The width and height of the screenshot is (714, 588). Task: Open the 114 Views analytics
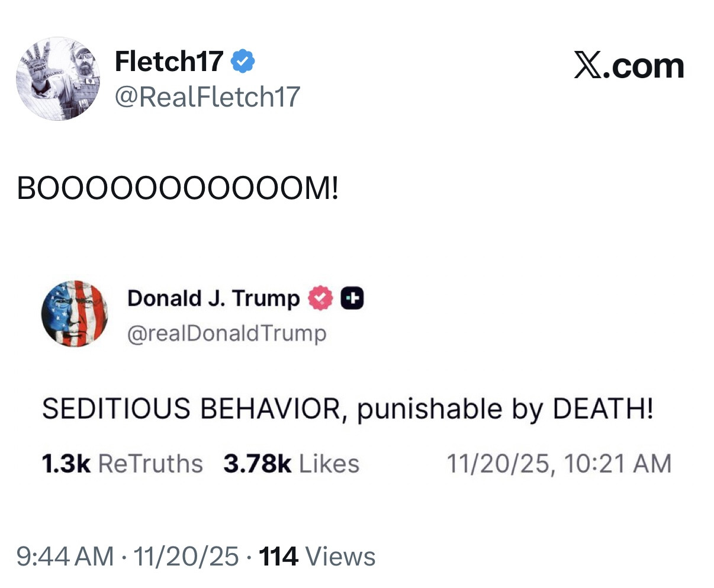(317, 557)
